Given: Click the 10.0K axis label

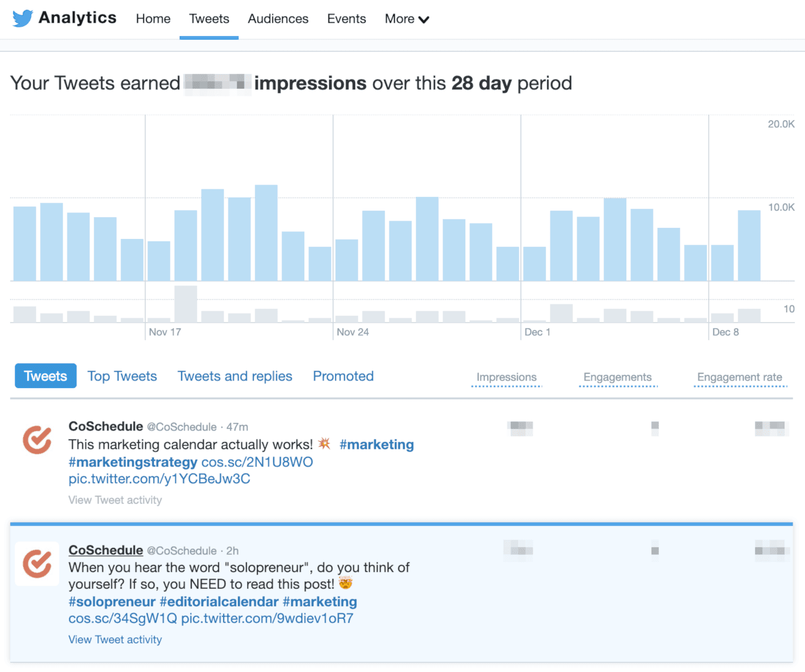Looking at the screenshot, I should [x=781, y=208].
